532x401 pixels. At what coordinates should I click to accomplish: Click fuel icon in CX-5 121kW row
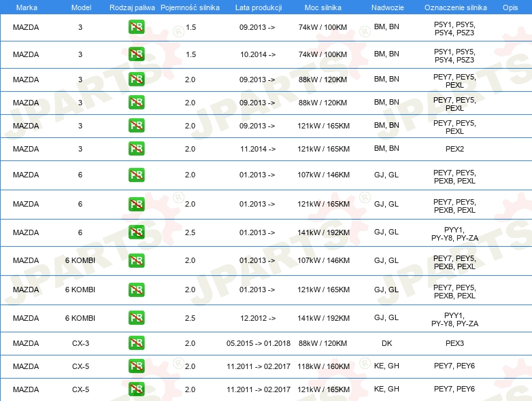136,389
